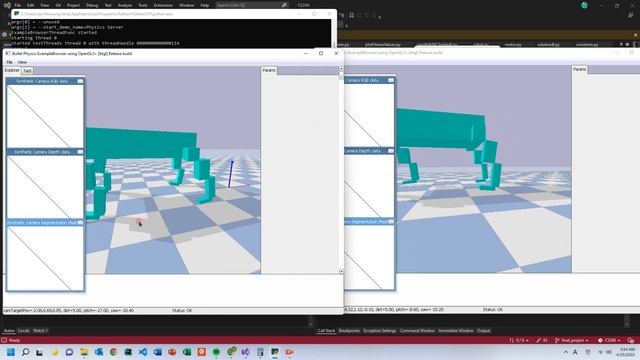Open Visual Studio Project menu

pos(73,5)
